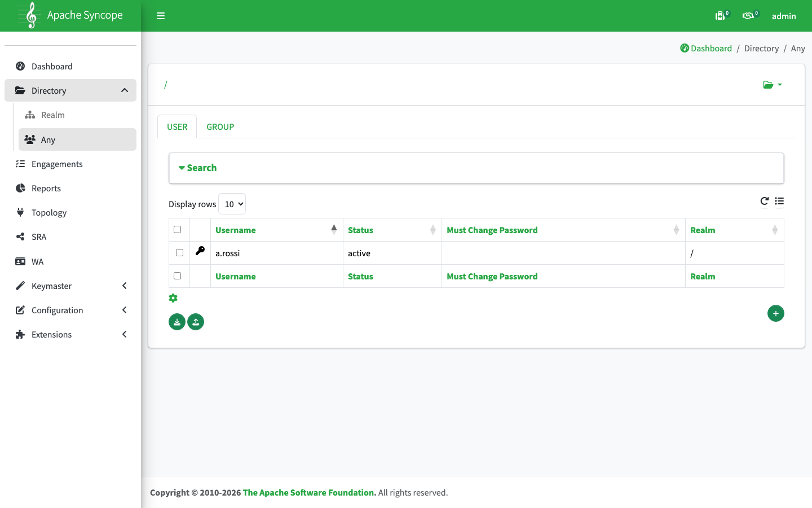Visit The Apache Software Foundation link

310,492
